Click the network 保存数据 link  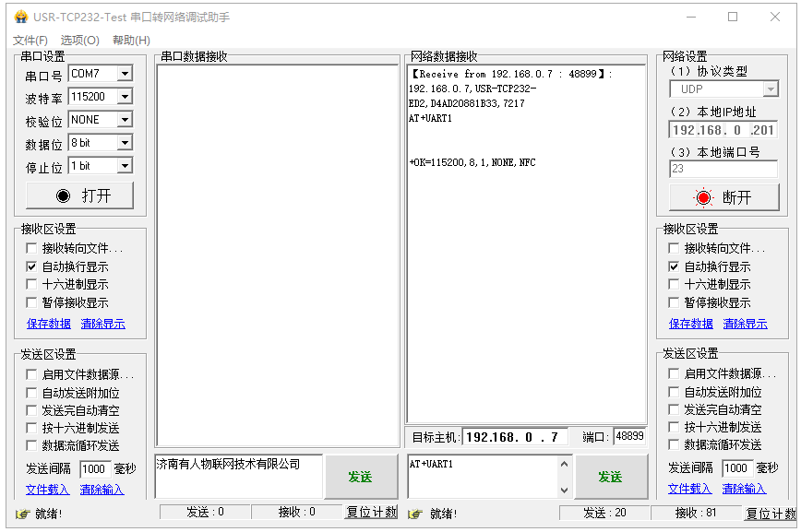tap(691, 324)
